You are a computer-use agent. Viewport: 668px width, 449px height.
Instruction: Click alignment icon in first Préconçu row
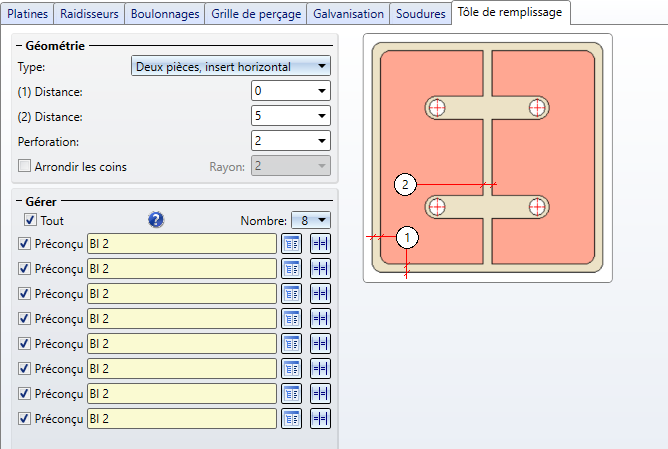pos(320,243)
